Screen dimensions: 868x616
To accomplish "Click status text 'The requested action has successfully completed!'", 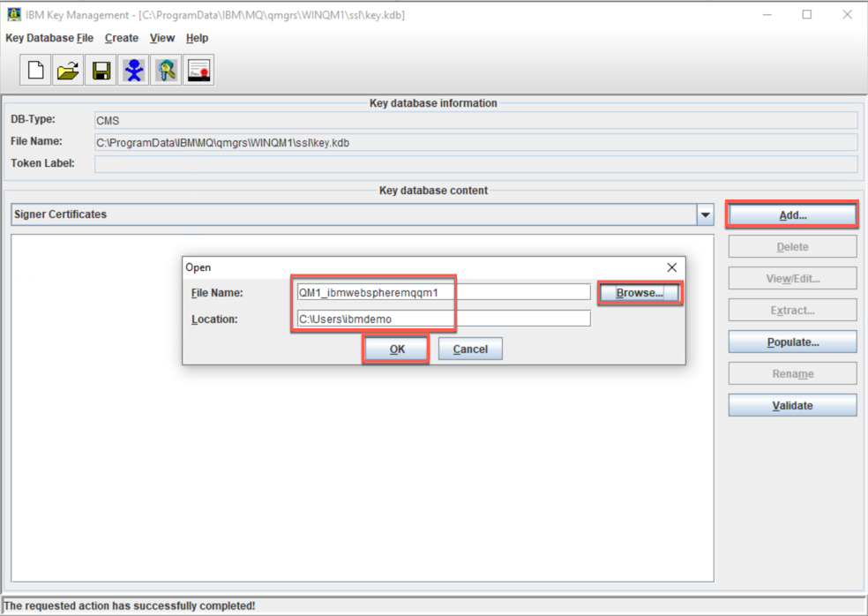I will 130,605.
